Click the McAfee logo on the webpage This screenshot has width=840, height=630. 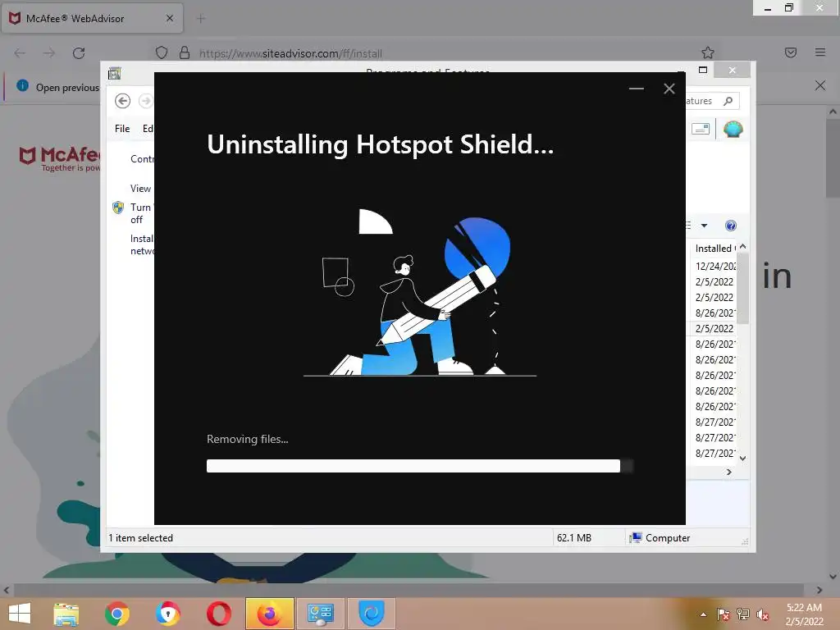pyautogui.click(x=59, y=159)
